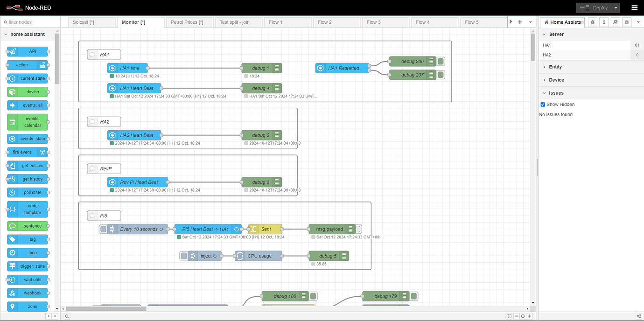Viewport: 644px width, 321px height.
Task: Open the Deploy options dropdown arrow
Action: coord(616,7)
